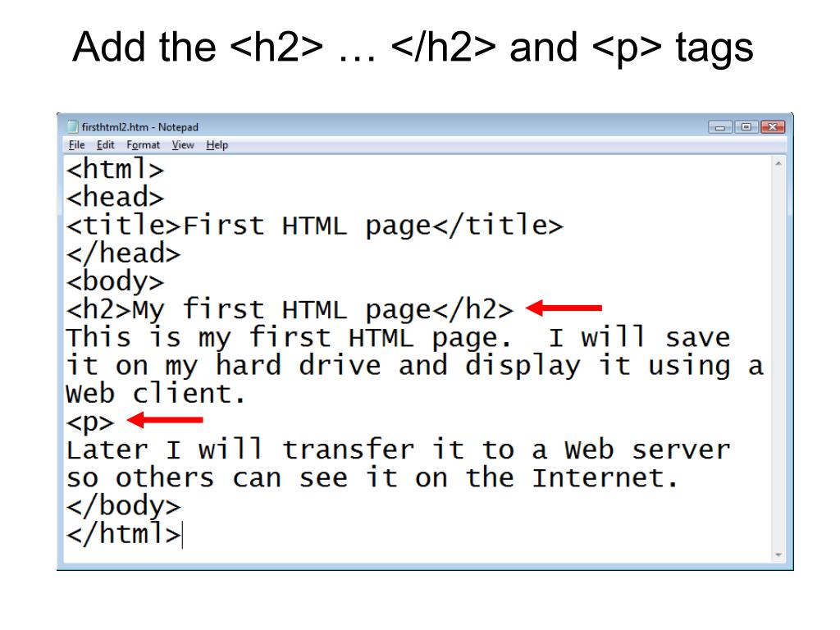
Task: Click the red arrow beside the <p> tag
Action: [164, 419]
